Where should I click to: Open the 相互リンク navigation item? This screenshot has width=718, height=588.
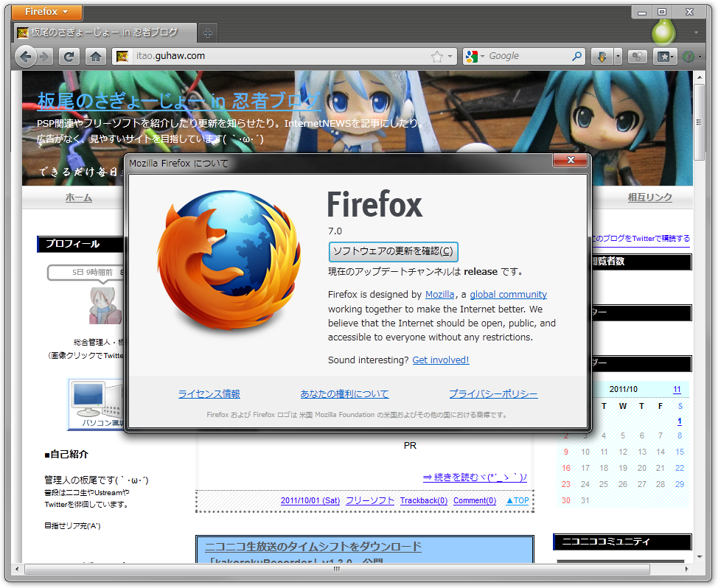pos(649,197)
